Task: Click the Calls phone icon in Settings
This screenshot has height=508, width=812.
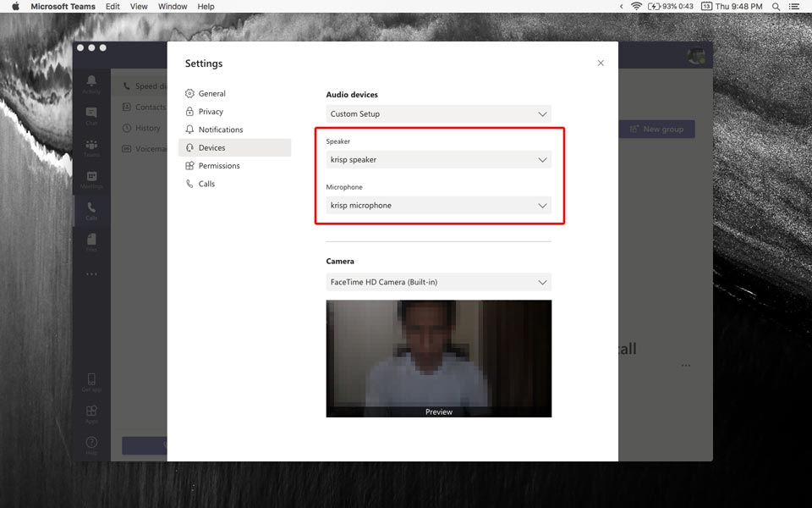Action: pyautogui.click(x=189, y=184)
